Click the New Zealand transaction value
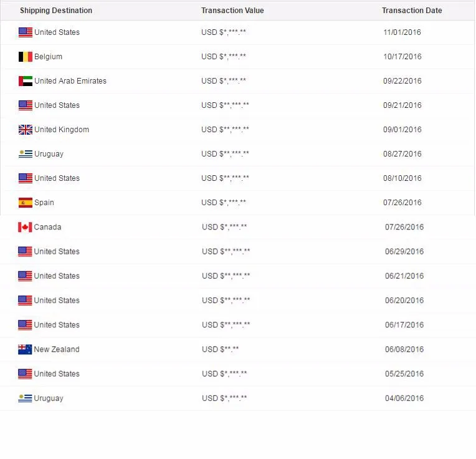476x459 pixels. (221, 349)
